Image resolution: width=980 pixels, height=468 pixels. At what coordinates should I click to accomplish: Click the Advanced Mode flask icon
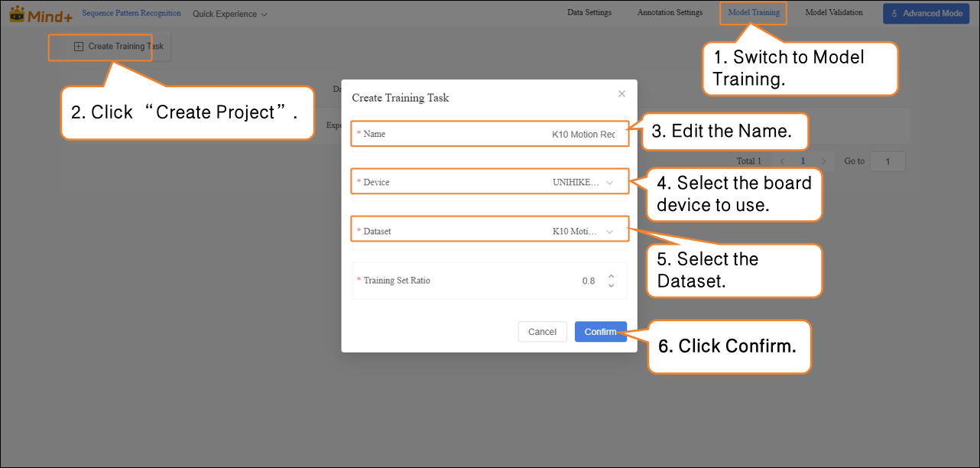894,14
